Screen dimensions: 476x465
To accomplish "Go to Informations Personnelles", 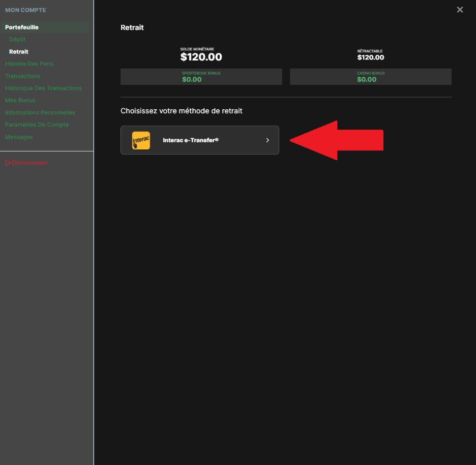I will (x=40, y=113).
